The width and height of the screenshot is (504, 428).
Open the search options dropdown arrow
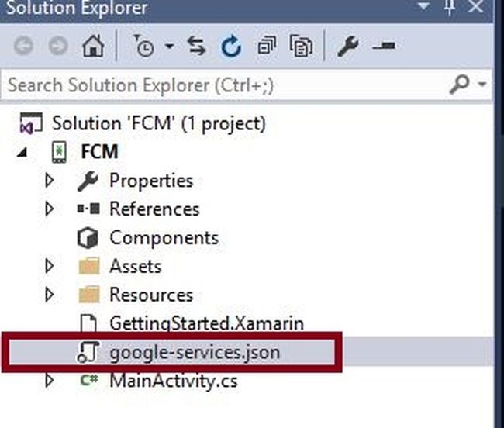484,84
